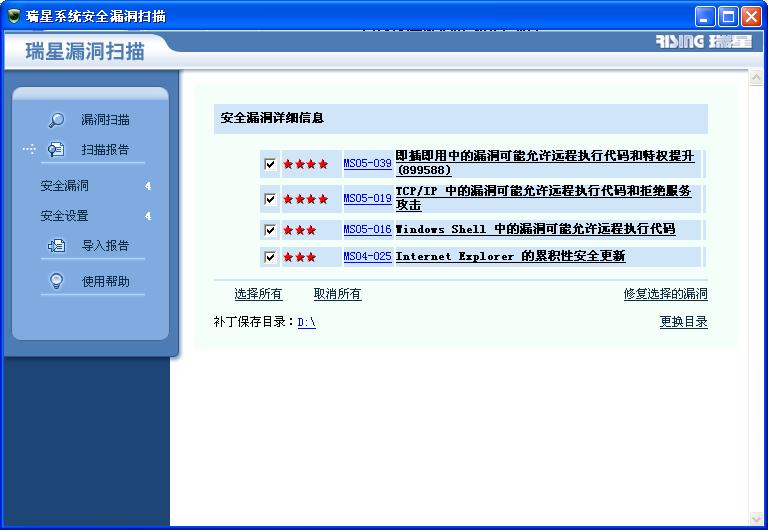768x530 pixels.
Task: Click the import icon beside 导入报告
Action: point(56,245)
